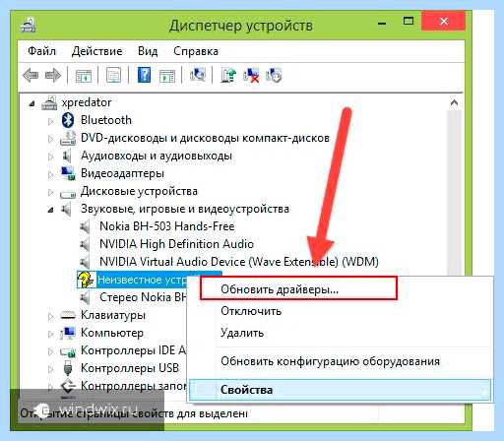Open the Действие menu

pyautogui.click(x=96, y=51)
